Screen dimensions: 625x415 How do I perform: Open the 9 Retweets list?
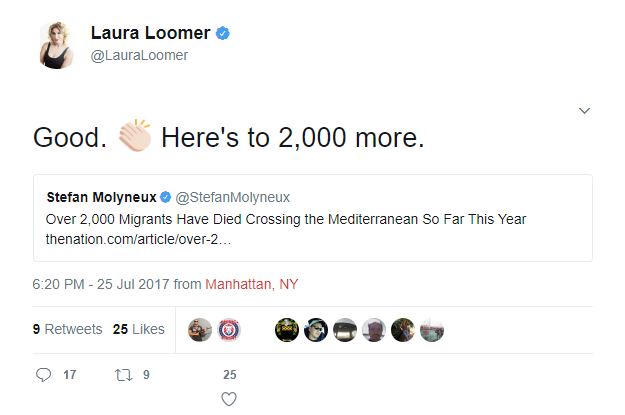click(67, 329)
